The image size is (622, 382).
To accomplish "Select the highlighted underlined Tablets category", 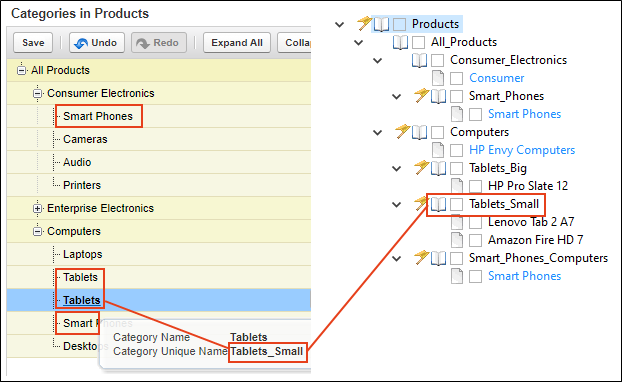I will coord(81,300).
